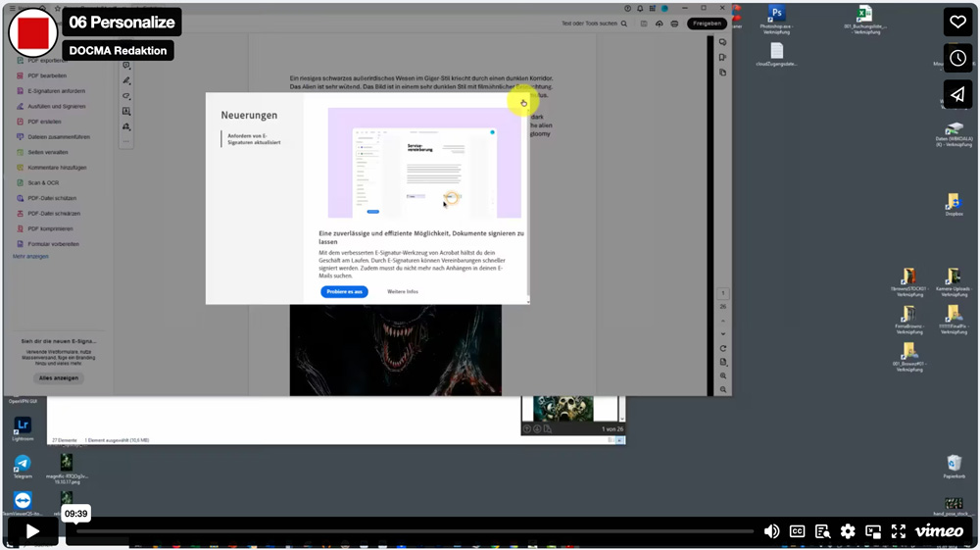This screenshot has width=980, height=550.
Task: Click the red DOCMA channel avatar
Action: tap(33, 33)
